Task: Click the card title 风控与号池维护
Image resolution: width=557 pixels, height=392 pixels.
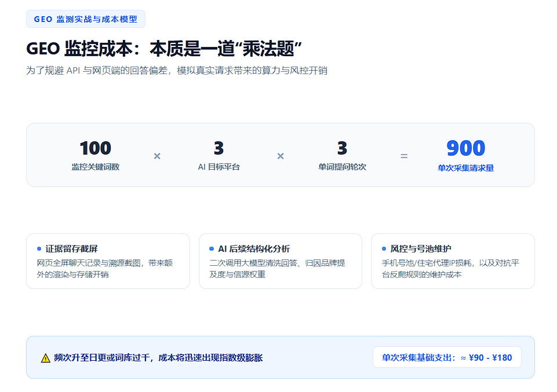Action: tap(421, 248)
